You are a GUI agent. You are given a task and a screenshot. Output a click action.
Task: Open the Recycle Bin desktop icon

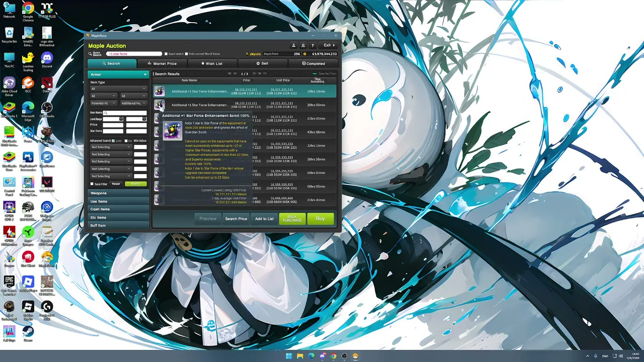tap(9, 35)
